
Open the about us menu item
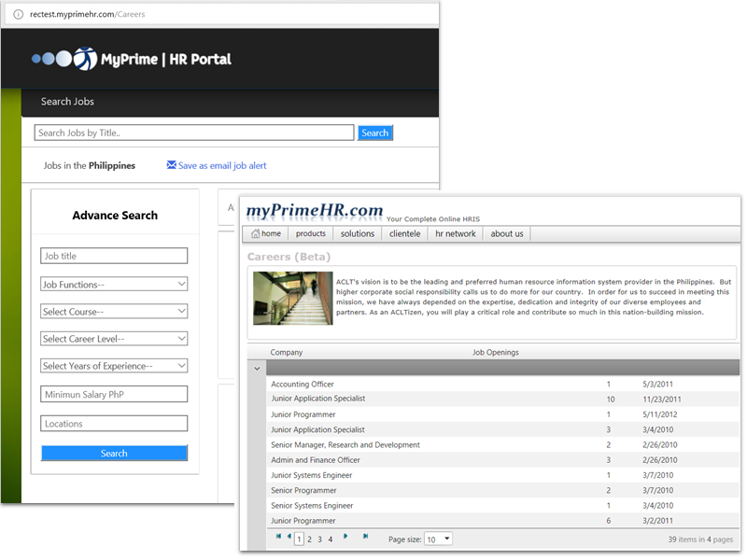[507, 233]
